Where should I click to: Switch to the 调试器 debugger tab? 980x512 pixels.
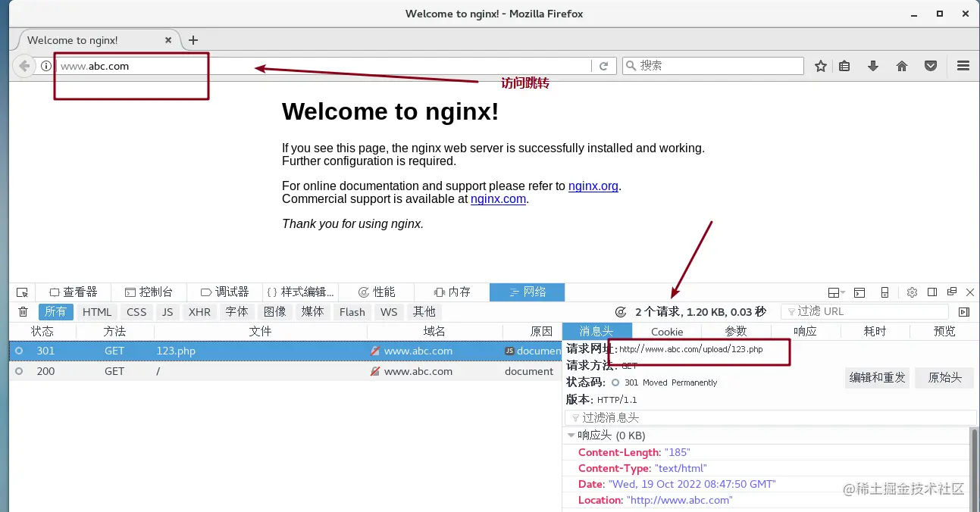click(x=225, y=292)
